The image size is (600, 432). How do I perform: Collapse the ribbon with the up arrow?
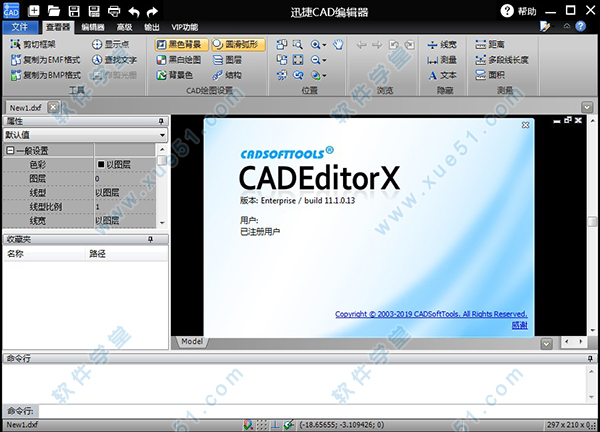click(x=567, y=26)
